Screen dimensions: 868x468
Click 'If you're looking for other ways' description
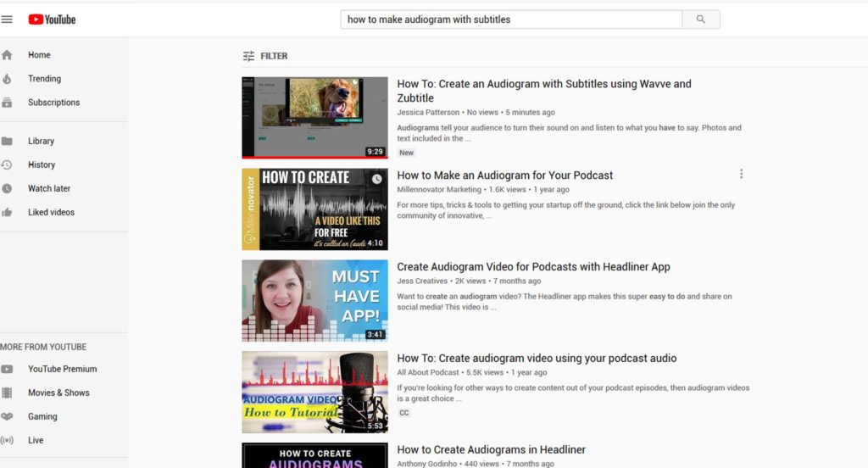573,393
